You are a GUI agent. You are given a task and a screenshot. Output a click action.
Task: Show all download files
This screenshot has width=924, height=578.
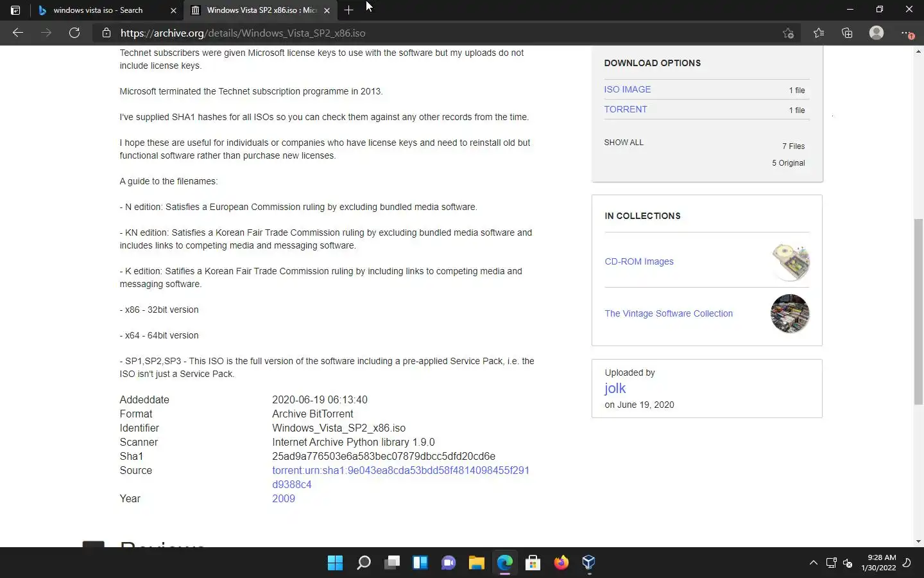coord(624,143)
